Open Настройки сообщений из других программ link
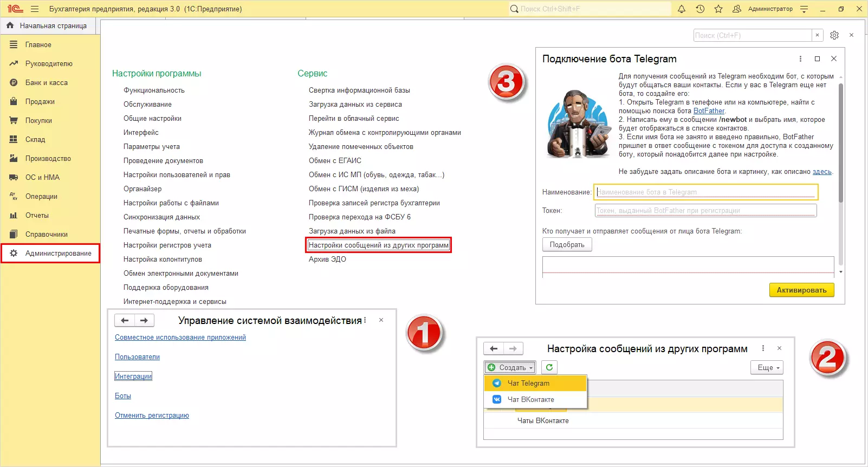 (x=379, y=245)
